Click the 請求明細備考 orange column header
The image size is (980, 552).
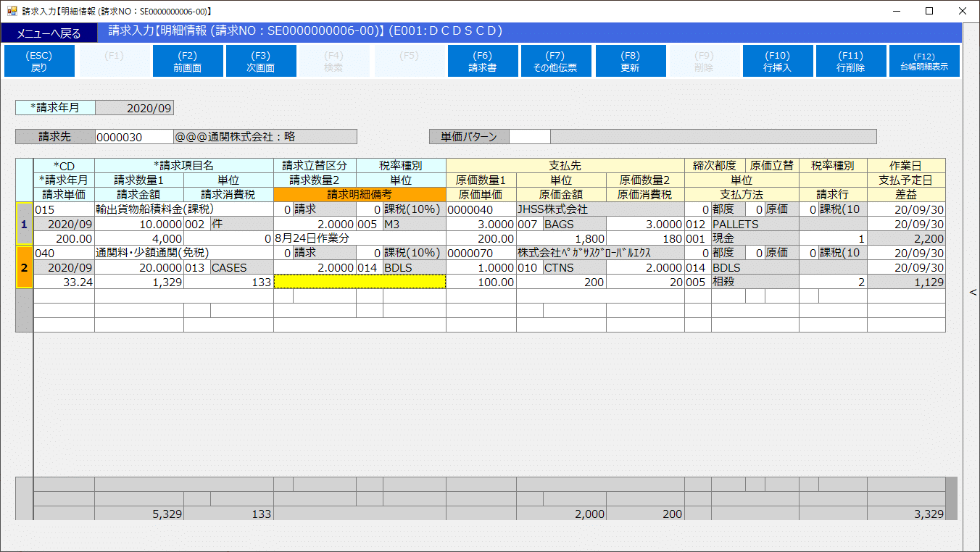click(x=360, y=194)
